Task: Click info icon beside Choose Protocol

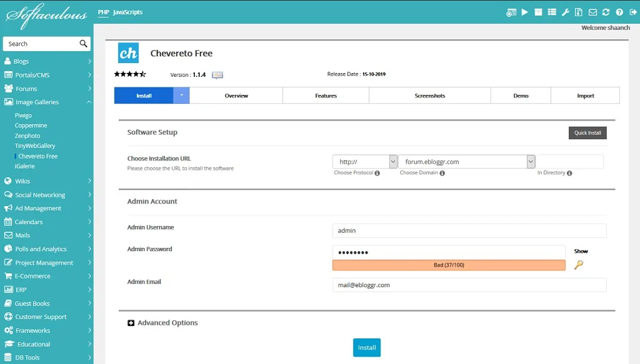Action: (377, 173)
